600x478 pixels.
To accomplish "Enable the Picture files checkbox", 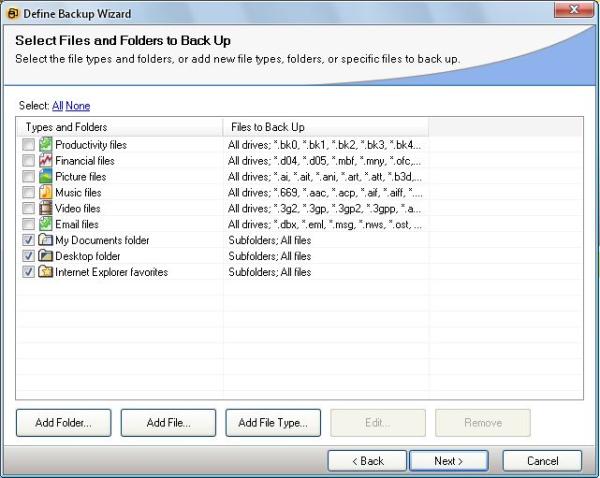I will [28, 176].
